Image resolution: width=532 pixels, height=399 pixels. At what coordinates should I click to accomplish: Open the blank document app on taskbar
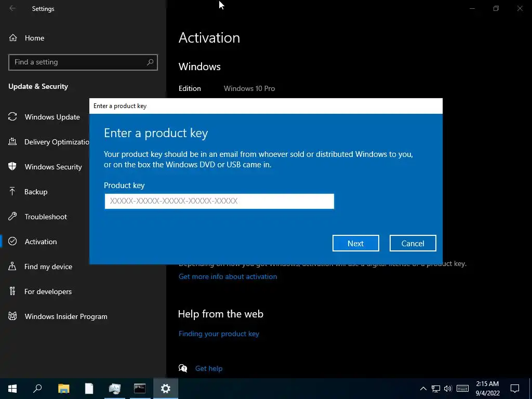click(89, 389)
